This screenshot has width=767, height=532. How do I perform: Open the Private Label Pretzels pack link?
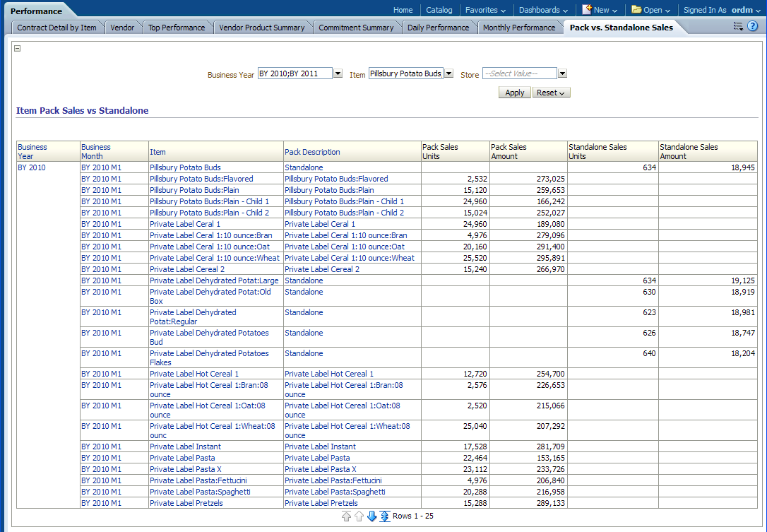(321, 503)
